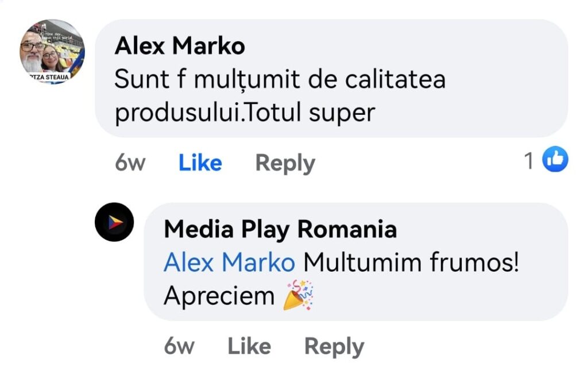Reply to the Media Play Romania comment
The image size is (588, 375).
334,346
